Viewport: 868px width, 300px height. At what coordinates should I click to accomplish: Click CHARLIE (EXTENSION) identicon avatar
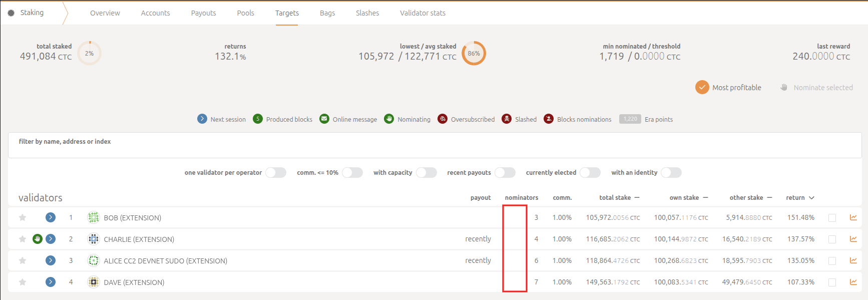94,239
